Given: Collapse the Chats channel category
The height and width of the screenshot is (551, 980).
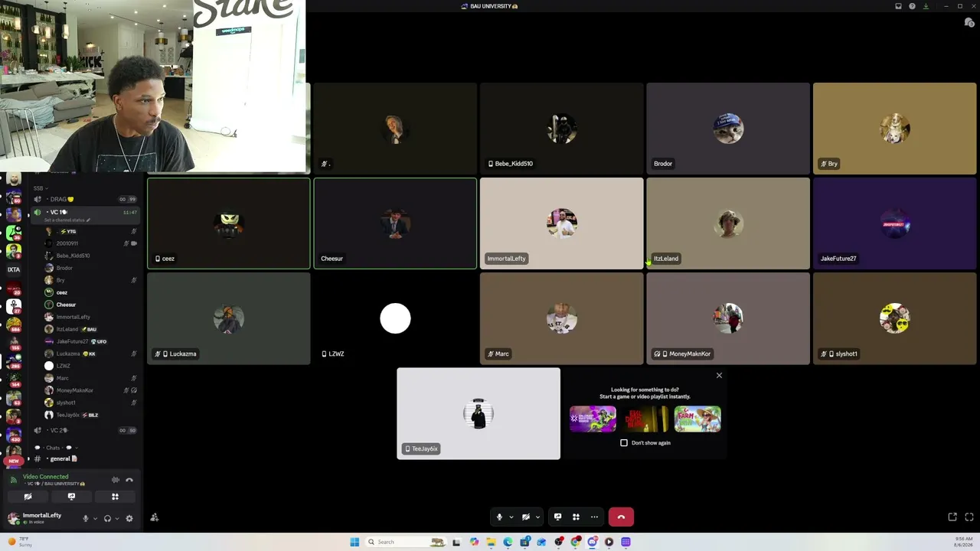Looking at the screenshot, I should click(x=57, y=448).
